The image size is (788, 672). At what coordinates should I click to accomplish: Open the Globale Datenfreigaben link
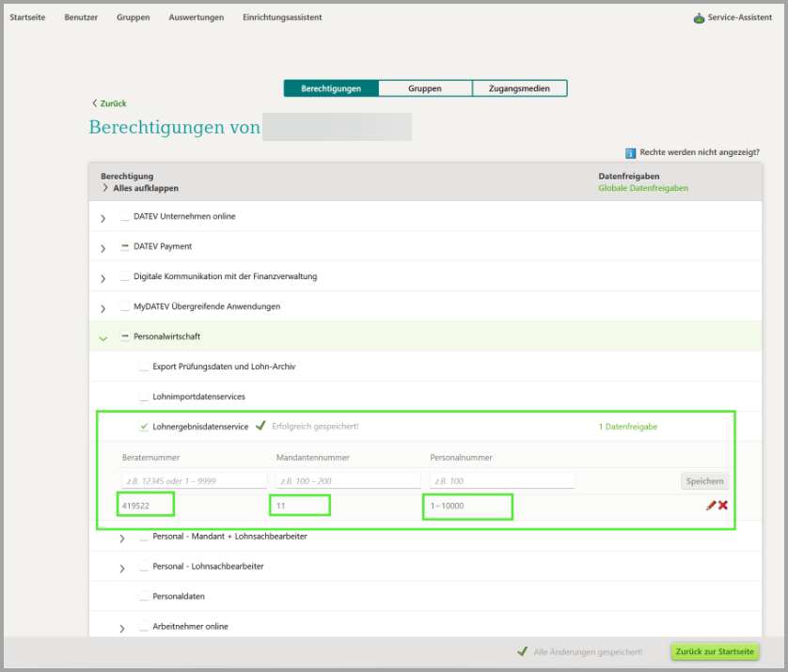point(643,188)
